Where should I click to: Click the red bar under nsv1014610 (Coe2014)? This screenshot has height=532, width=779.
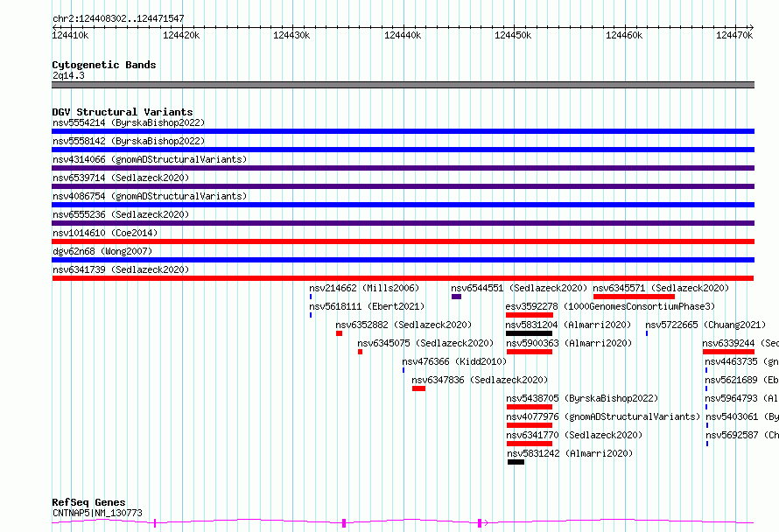coord(403,241)
